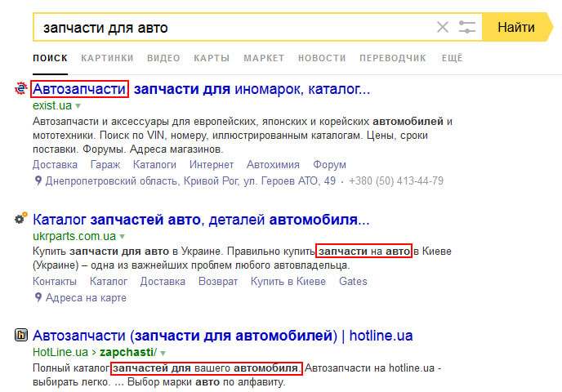Viewport: 562px width, 392px height.
Task: Open the Интернет sitelink
Action: (x=212, y=164)
